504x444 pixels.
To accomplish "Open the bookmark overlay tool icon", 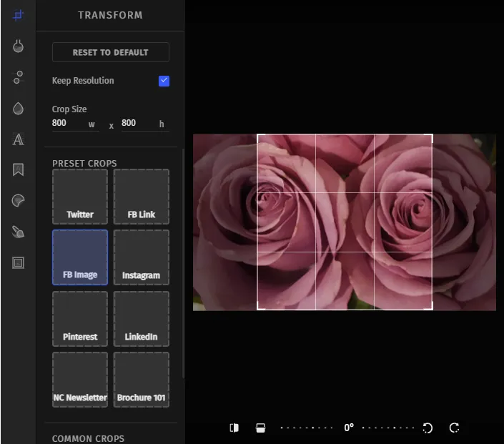I will point(18,169).
